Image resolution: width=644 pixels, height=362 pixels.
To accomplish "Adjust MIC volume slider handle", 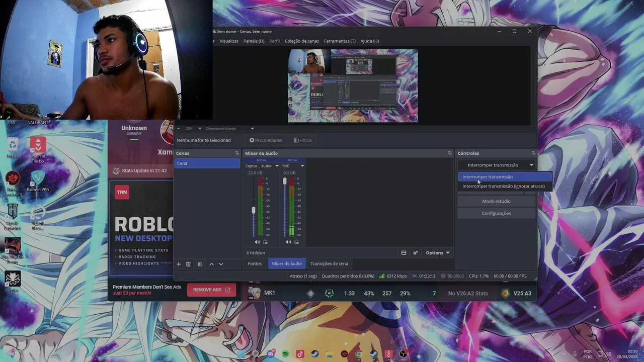I will pos(285,181).
